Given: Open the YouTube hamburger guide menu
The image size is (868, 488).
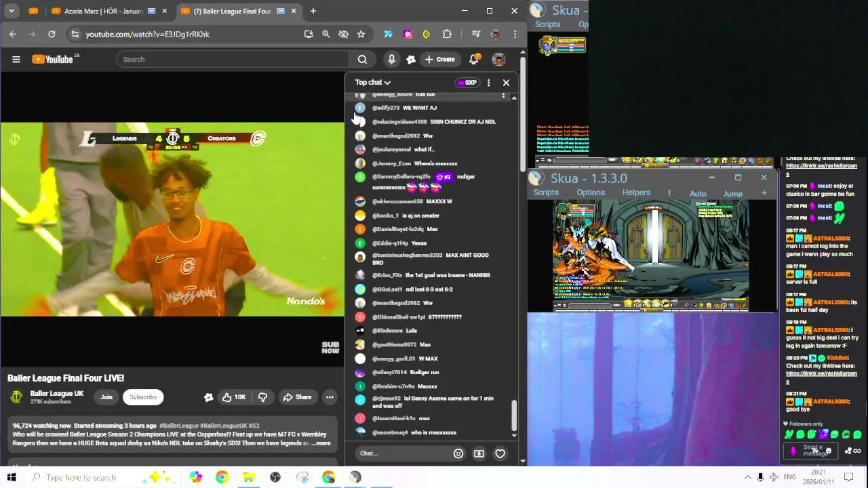Looking at the screenshot, I should (x=16, y=59).
